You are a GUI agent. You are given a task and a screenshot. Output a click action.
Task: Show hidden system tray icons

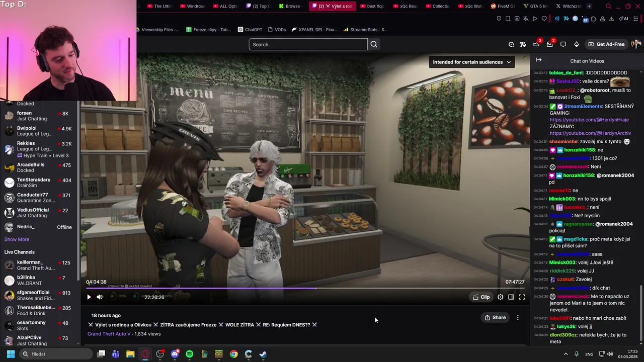pyautogui.click(x=566, y=354)
